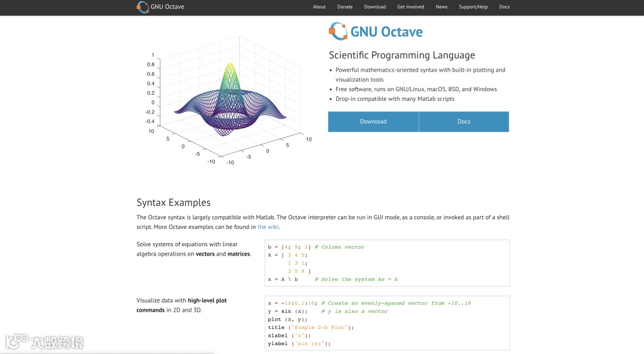Click the 'Drop-in compatible with many Matlab scripts' bullet
Screen dimensions: 644x354
(x=395, y=99)
